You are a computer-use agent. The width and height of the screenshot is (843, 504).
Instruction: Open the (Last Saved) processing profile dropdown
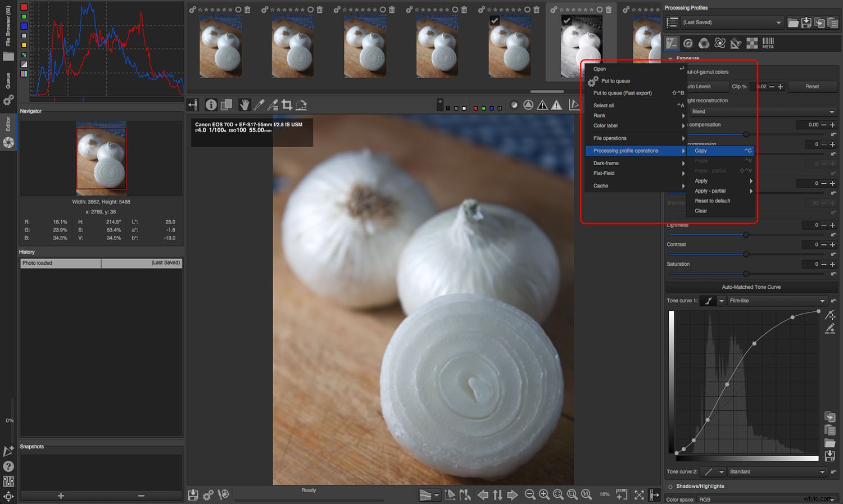click(x=731, y=22)
